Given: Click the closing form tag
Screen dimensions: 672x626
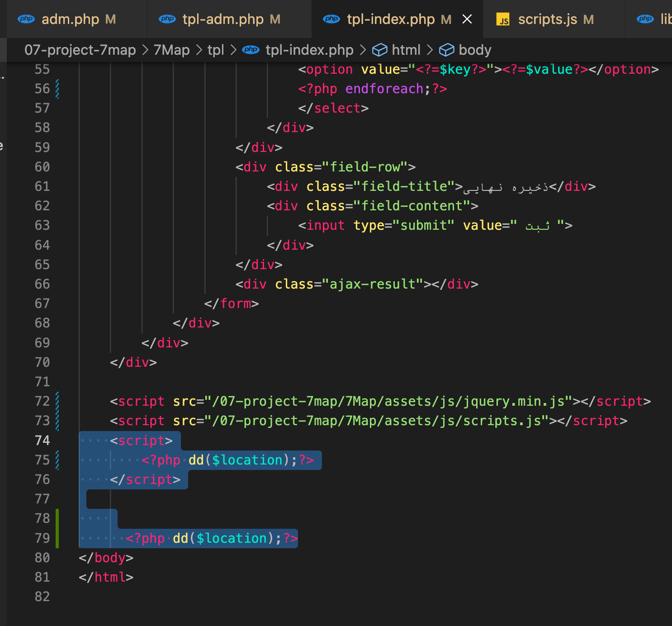Looking at the screenshot, I should pyautogui.click(x=232, y=304).
